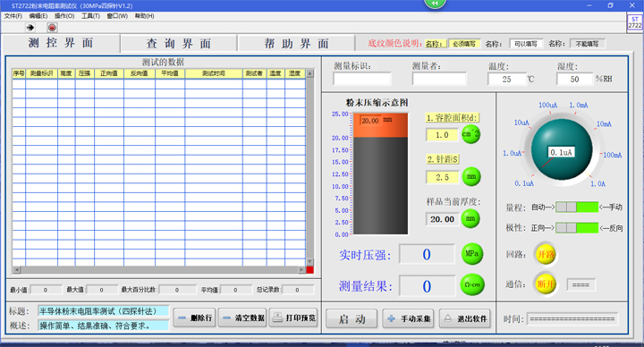This screenshot has width=644, height=347.
Task: Click the 测量标识 input field
Action: pos(362,79)
